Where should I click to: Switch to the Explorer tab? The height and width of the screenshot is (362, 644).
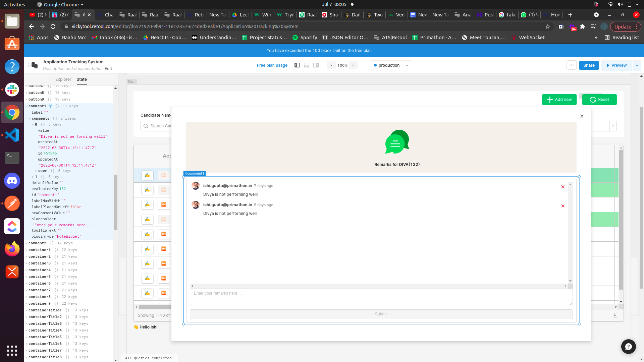tap(63, 79)
